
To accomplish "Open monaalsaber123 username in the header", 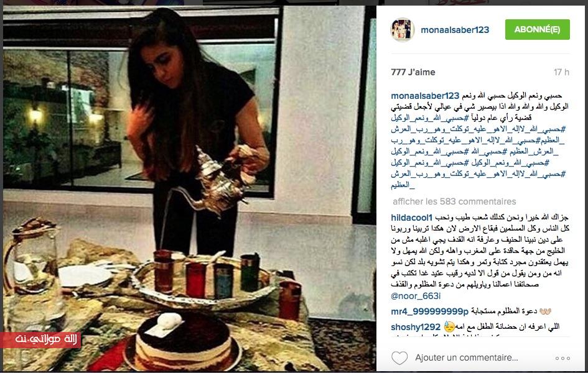I will point(455,30).
